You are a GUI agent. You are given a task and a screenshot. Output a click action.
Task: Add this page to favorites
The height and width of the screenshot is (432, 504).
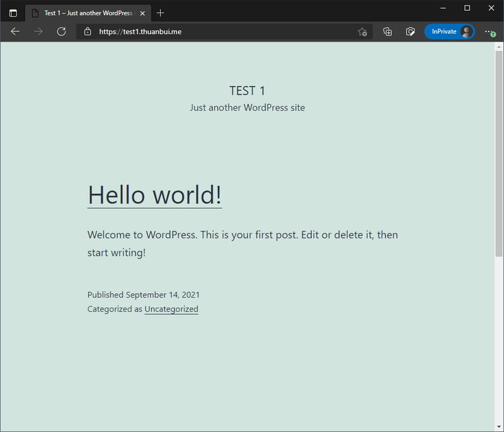click(x=363, y=32)
